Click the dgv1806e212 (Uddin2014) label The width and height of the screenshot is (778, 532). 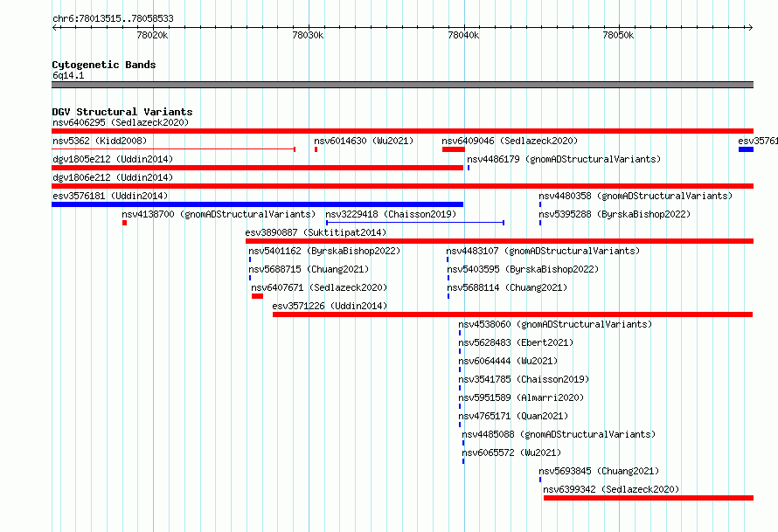click(113, 177)
